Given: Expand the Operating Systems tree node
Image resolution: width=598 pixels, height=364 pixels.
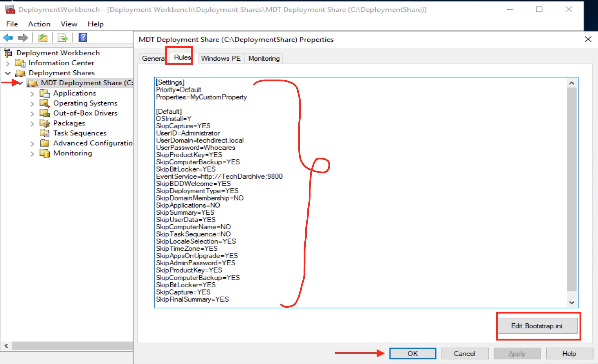Looking at the screenshot, I should click(32, 103).
